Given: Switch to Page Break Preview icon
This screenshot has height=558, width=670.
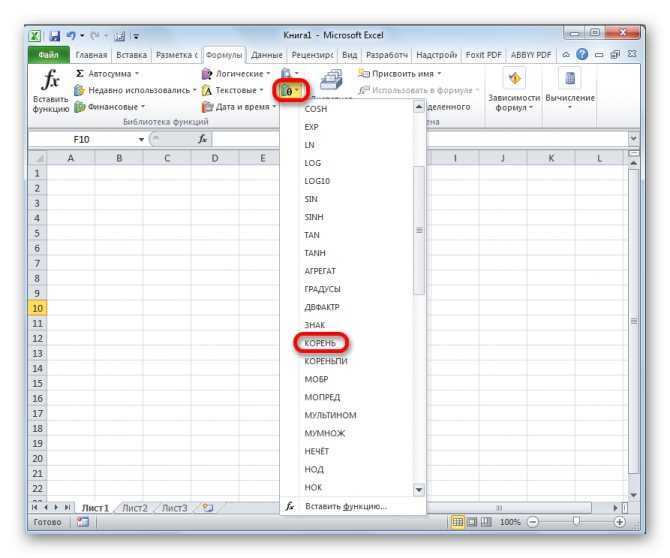Looking at the screenshot, I should coord(486,522).
